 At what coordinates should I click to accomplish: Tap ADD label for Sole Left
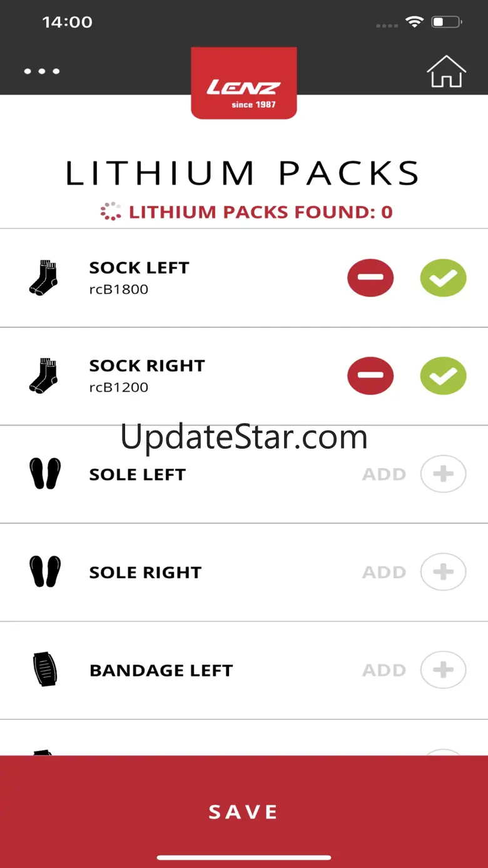tap(384, 474)
